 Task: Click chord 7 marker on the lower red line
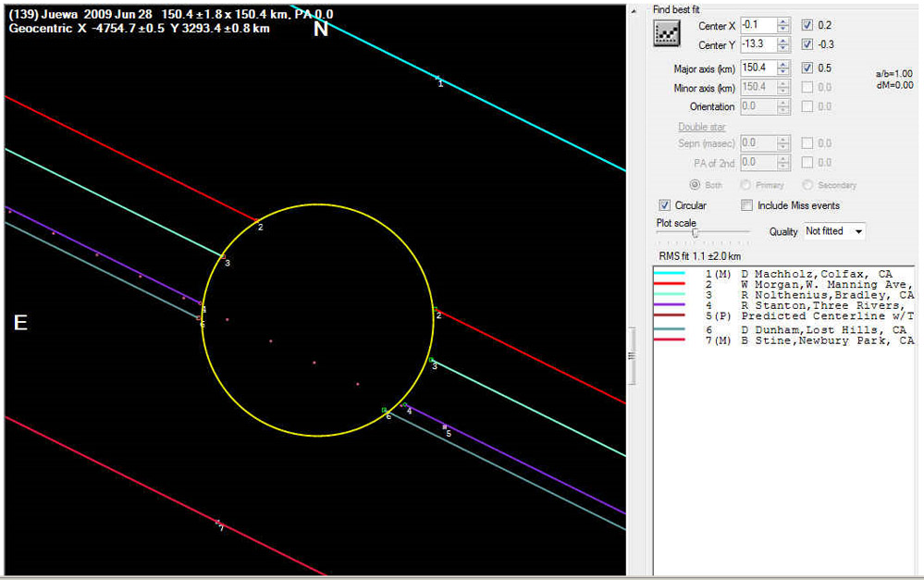(218, 522)
